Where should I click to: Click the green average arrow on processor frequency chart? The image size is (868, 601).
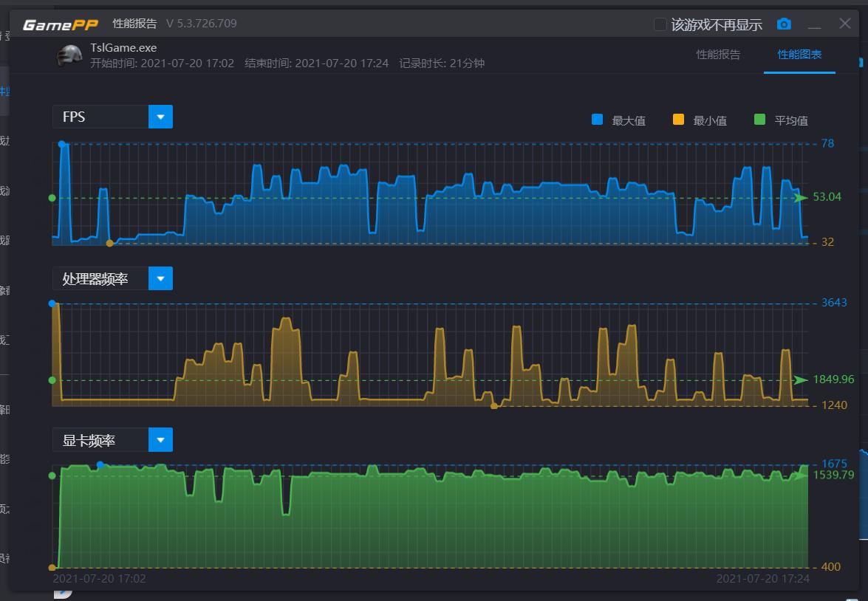coord(801,380)
